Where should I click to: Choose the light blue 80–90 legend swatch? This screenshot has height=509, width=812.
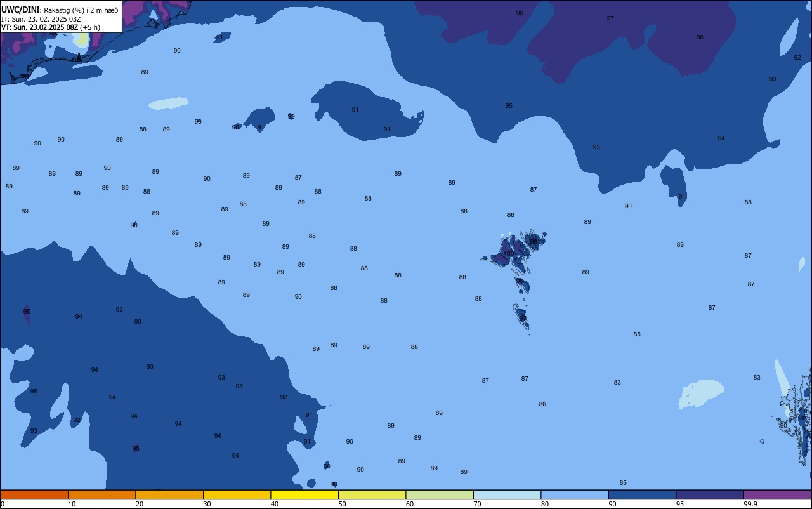point(575,494)
